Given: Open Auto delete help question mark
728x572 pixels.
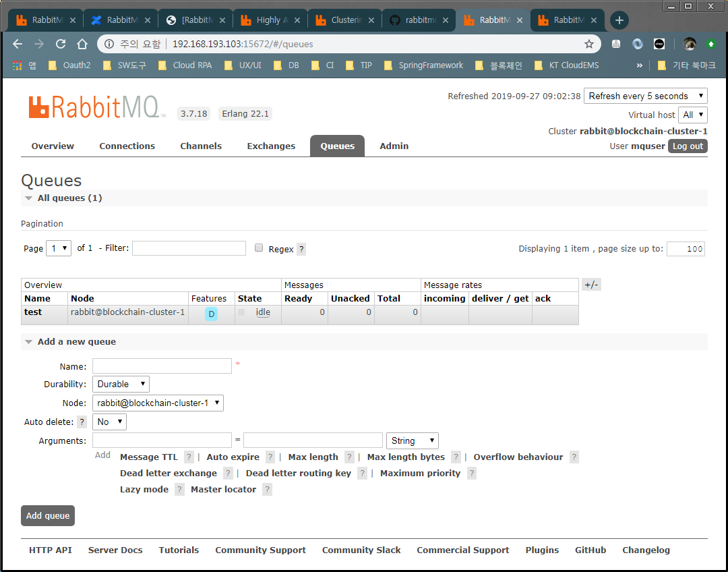Looking at the screenshot, I should [82, 422].
